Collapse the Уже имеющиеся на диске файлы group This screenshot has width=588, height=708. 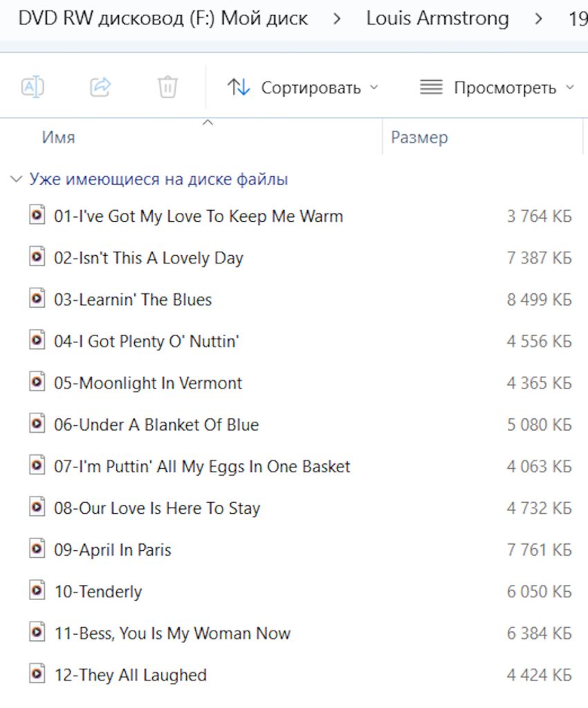[17, 179]
